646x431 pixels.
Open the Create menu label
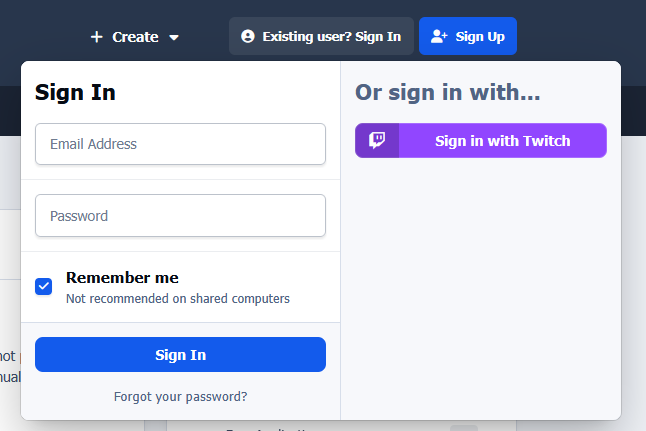[135, 37]
